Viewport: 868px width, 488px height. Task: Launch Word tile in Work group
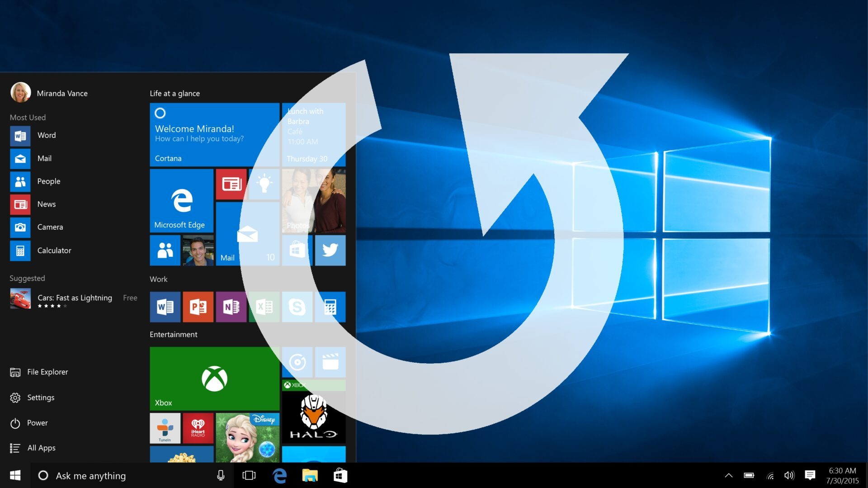tap(165, 307)
